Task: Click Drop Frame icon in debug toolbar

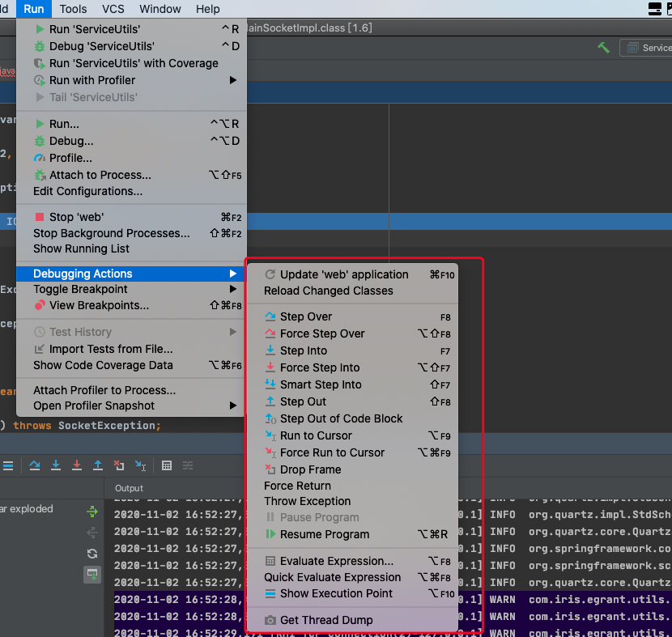Action: [119, 465]
